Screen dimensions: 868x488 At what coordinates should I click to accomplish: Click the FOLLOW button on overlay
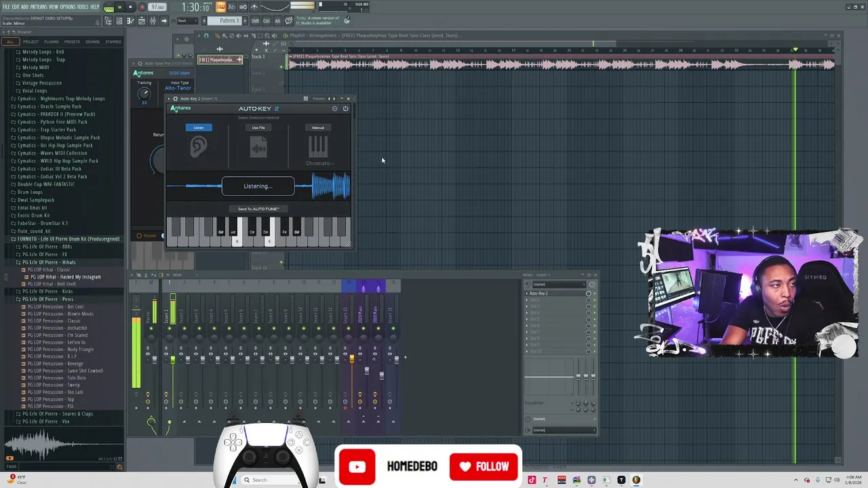tap(484, 466)
